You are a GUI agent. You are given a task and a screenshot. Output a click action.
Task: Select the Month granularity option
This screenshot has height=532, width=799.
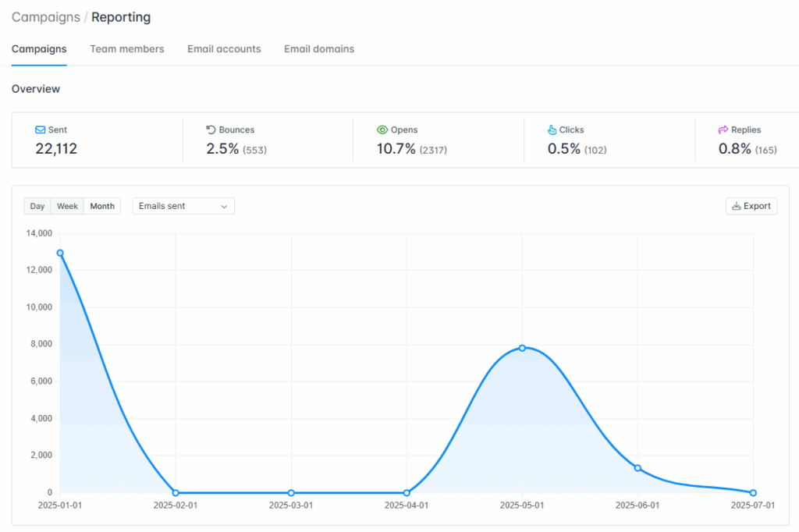point(101,206)
